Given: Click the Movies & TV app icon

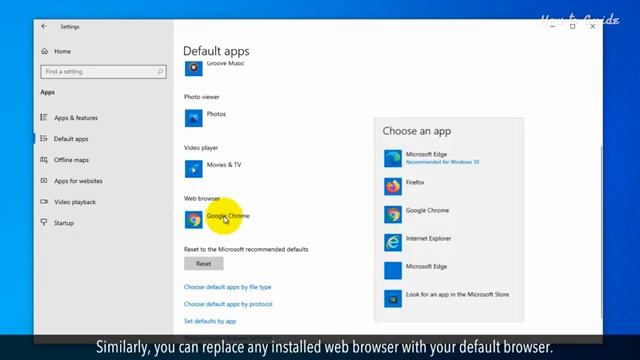Looking at the screenshot, I should (x=193, y=169).
